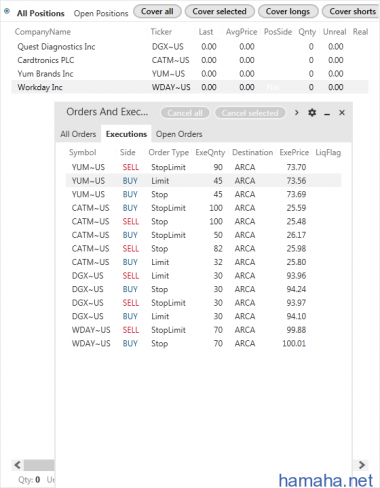Select the Quest Diagnostics Inc position row
Screen dimensions: 380x488
click(190, 47)
